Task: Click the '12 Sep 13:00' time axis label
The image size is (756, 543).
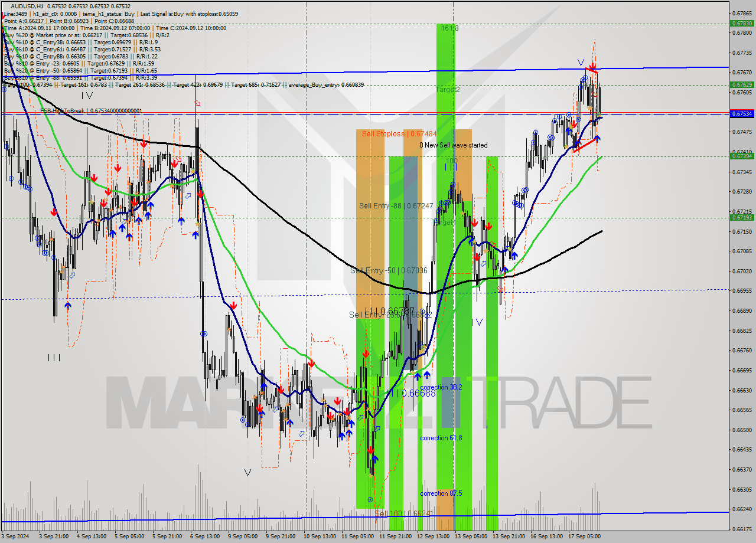Action: coord(433,537)
